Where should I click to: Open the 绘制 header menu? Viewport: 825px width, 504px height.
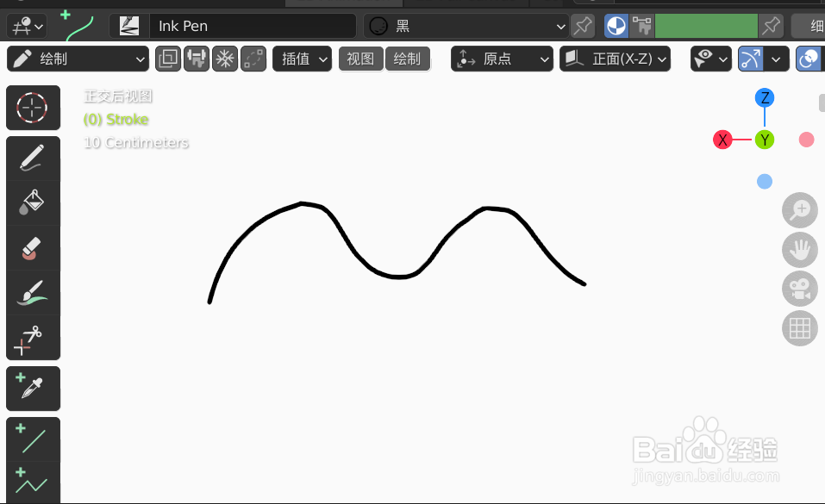pos(408,59)
